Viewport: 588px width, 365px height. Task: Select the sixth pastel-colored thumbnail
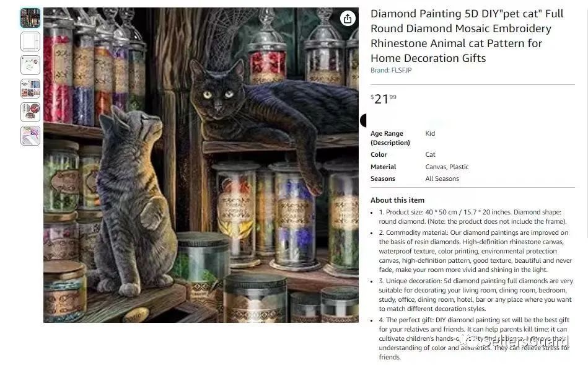click(30, 136)
